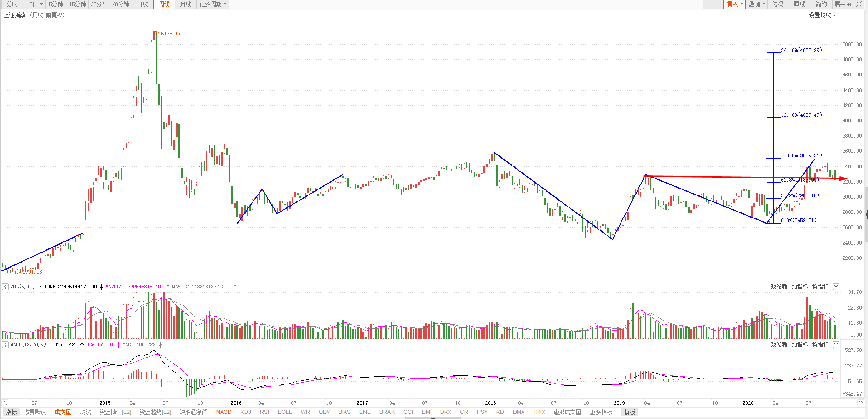
Task: Click 加指标 in VOL panel
Action: click(x=799, y=287)
